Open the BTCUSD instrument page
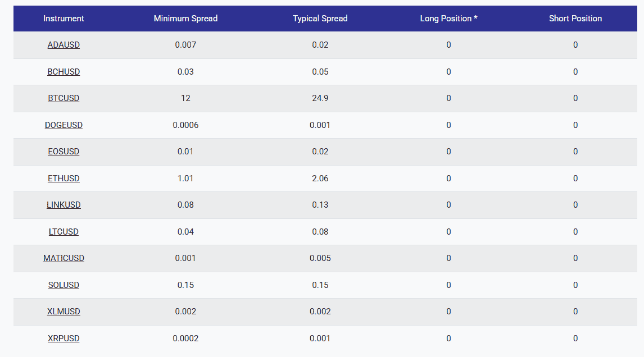 pyautogui.click(x=64, y=98)
